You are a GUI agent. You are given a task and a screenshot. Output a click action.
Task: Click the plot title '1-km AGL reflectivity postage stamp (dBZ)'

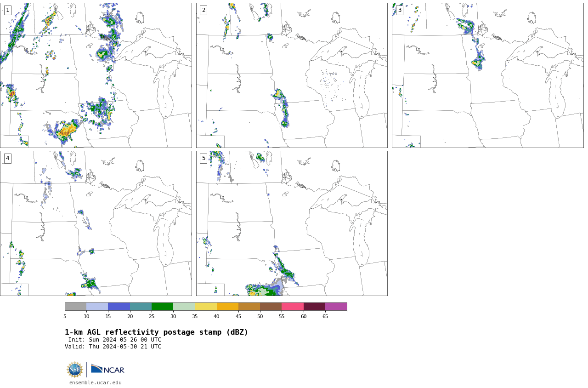tap(156, 332)
